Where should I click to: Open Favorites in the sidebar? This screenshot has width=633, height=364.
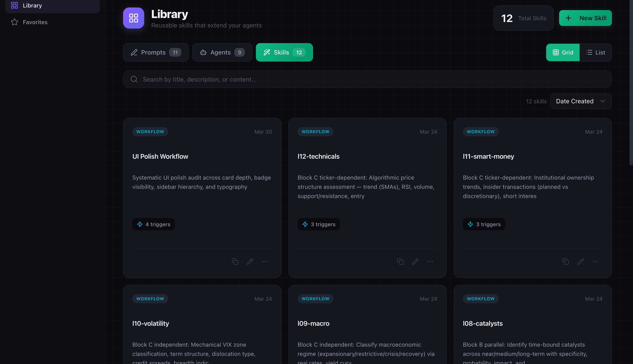pos(52,22)
